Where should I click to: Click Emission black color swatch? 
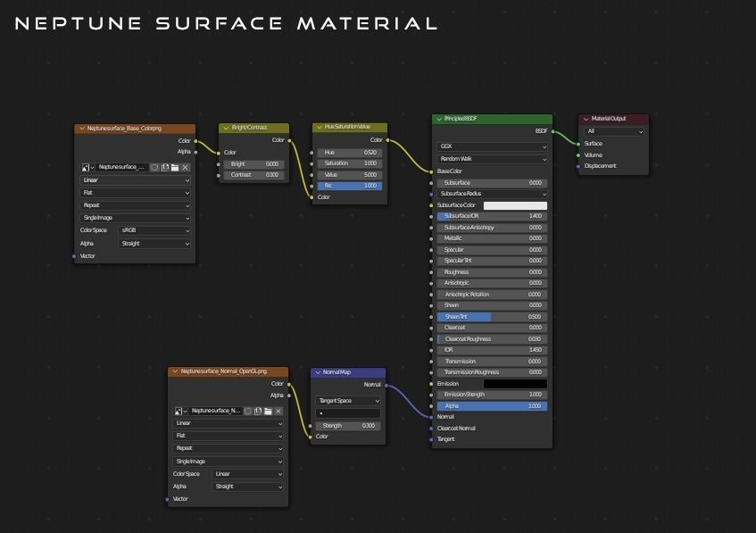[x=515, y=384]
